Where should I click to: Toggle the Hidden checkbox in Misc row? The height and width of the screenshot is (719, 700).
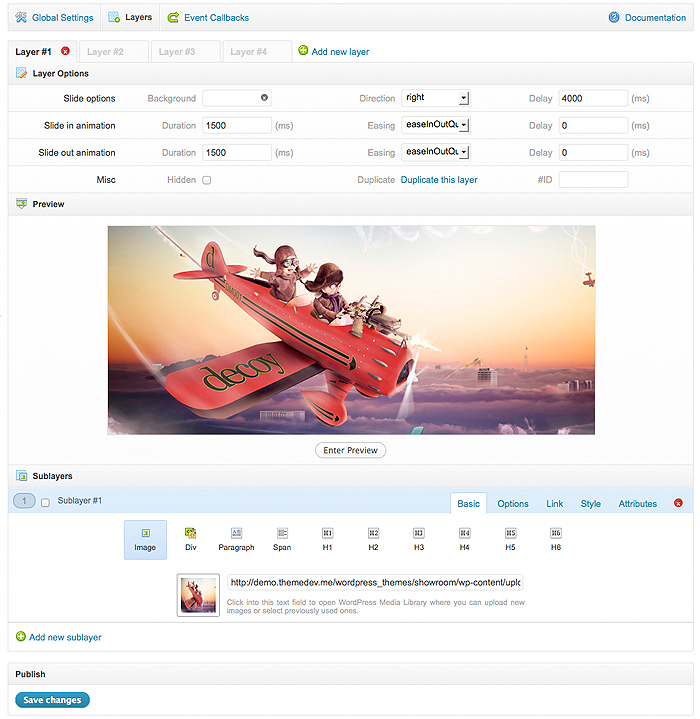(x=207, y=180)
